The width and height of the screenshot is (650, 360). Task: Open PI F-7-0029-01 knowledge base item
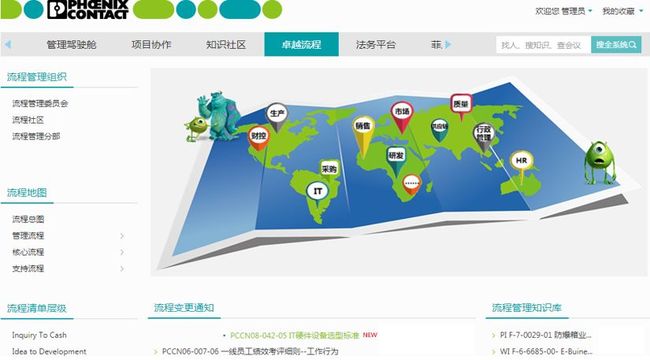pyautogui.click(x=546, y=335)
